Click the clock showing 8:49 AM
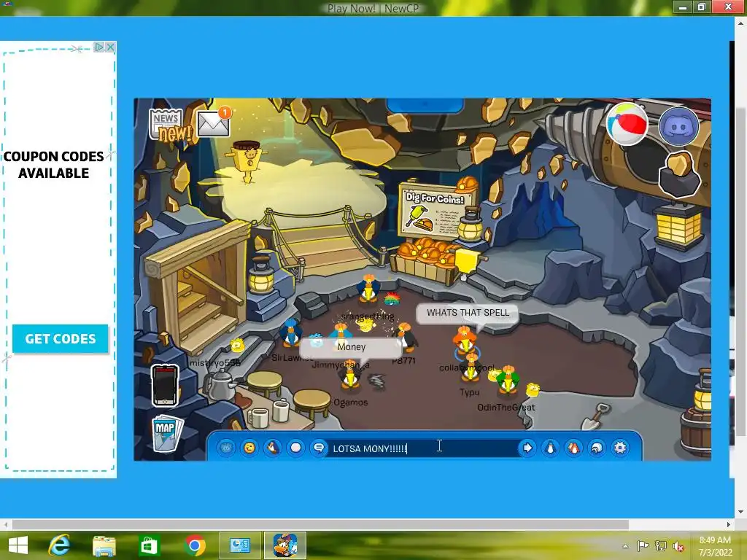This screenshot has height=560, width=747. pyautogui.click(x=715, y=540)
